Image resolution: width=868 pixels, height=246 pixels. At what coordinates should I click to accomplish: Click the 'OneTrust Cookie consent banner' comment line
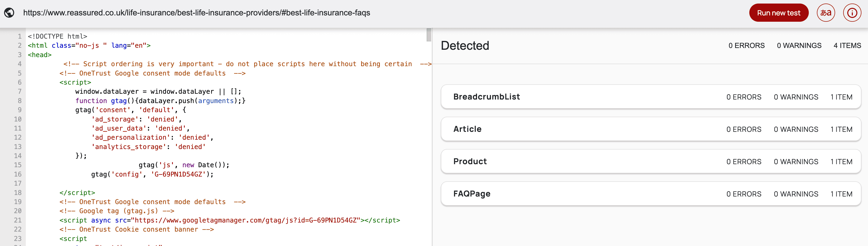pyautogui.click(x=136, y=230)
